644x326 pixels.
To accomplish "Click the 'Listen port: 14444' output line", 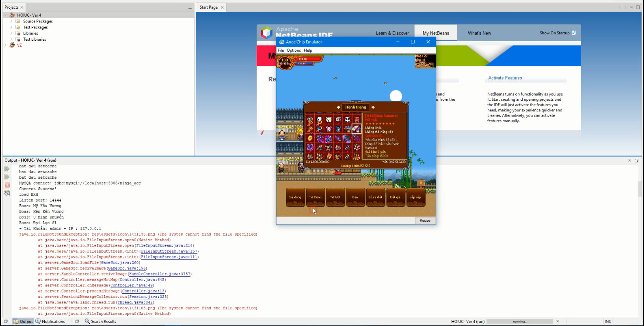I will [x=40, y=200].
